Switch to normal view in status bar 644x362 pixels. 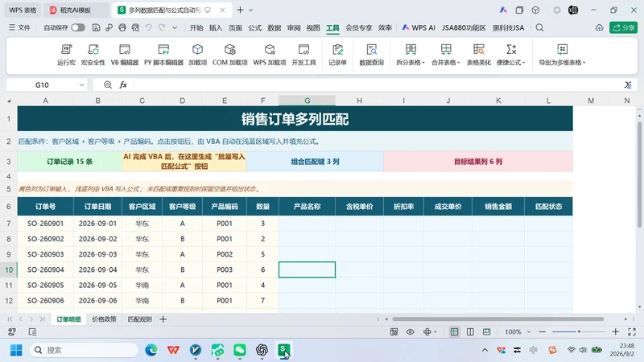[x=454, y=331]
